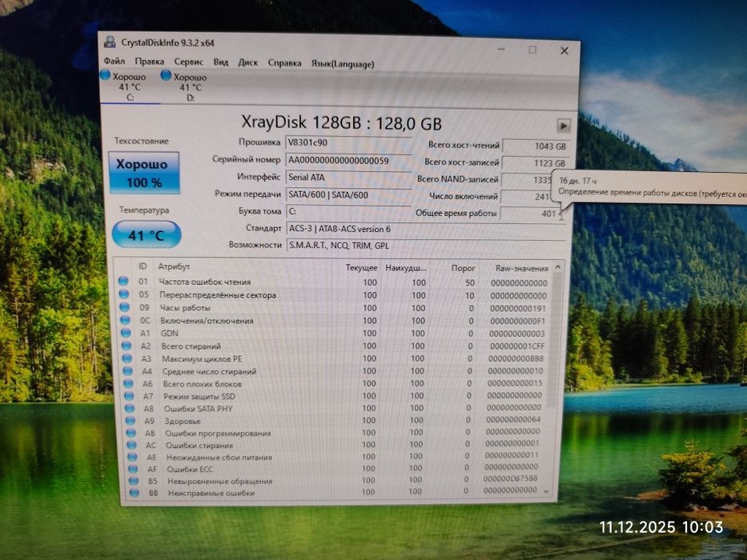
Task: Click status icon for Среднее число стираний
Action: tap(127, 370)
